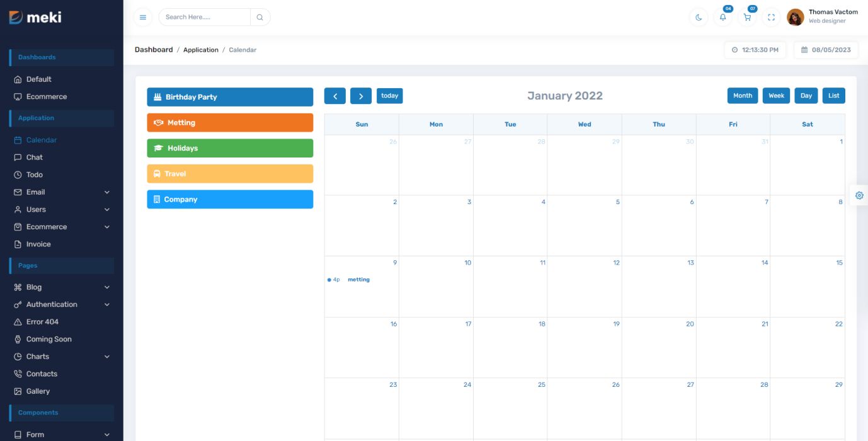Open the shopping cart icon
The height and width of the screenshot is (441, 868).
747,18
